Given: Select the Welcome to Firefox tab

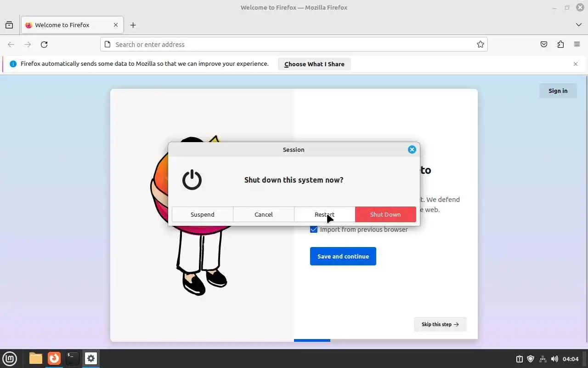Looking at the screenshot, I should pyautogui.click(x=72, y=25).
